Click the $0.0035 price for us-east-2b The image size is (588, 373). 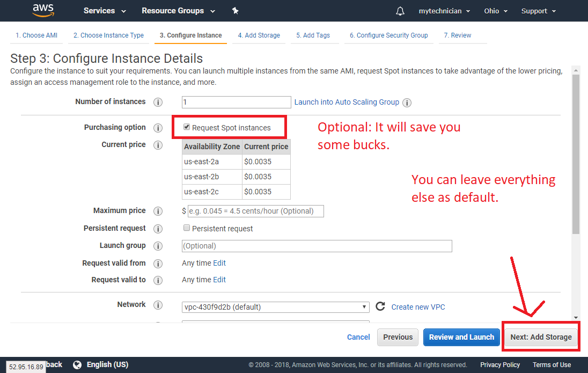point(266,177)
